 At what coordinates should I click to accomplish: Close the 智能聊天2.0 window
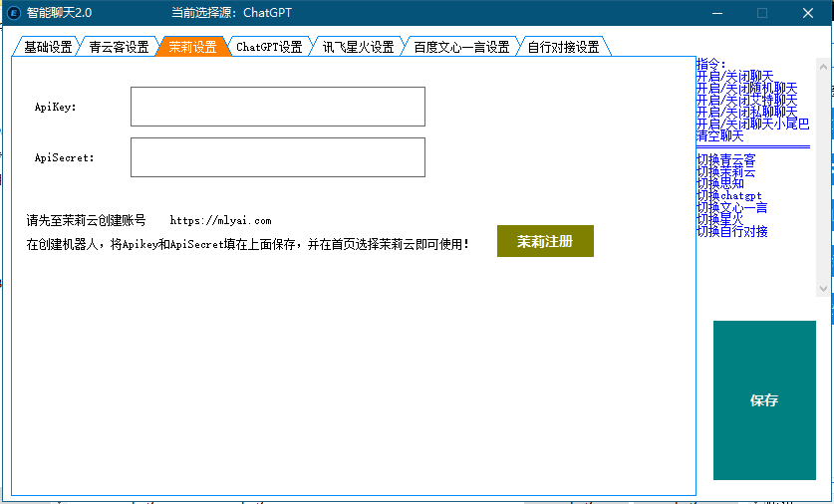point(808,13)
